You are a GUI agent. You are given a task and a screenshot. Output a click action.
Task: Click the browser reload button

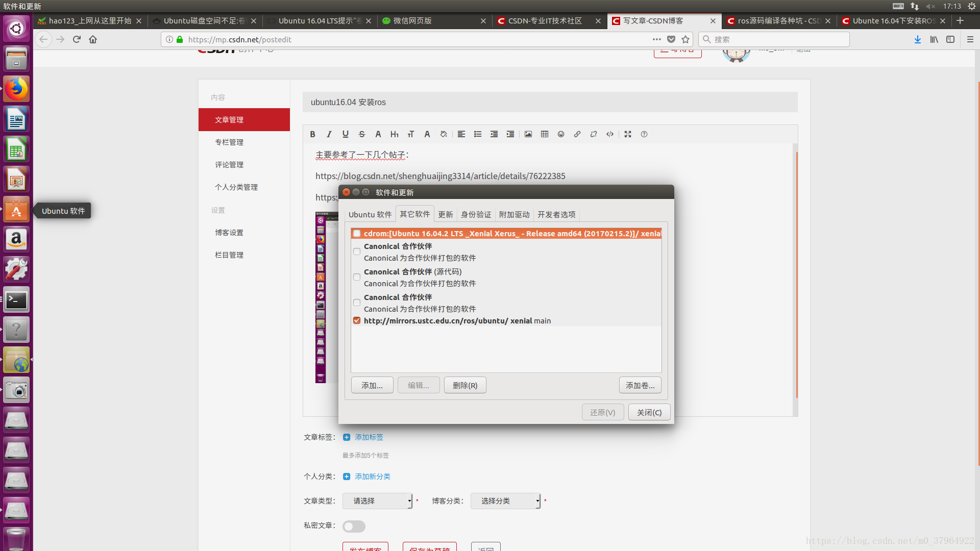(77, 39)
